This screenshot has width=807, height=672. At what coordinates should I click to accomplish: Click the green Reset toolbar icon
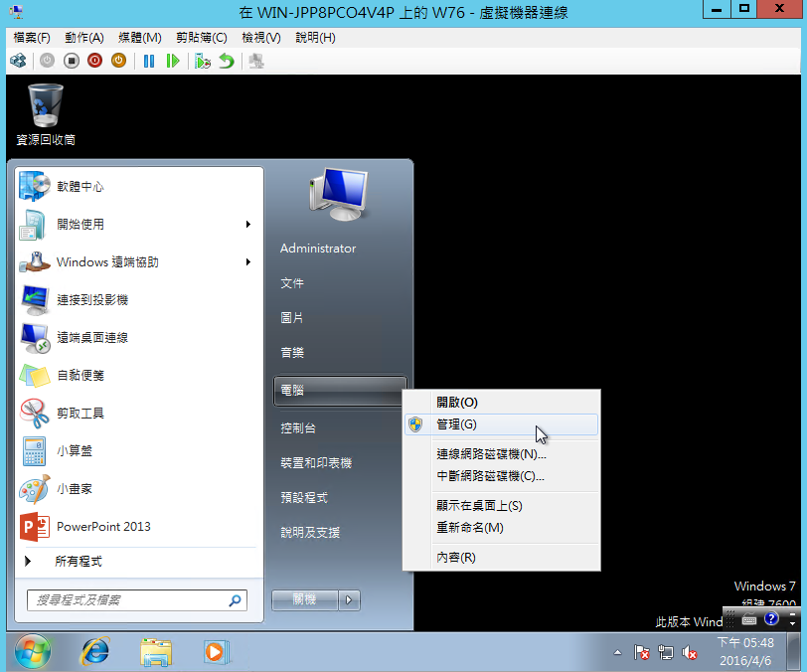(x=173, y=61)
